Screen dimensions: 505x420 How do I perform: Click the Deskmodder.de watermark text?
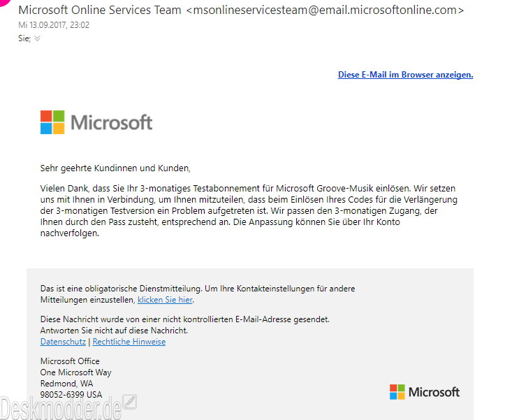click(61, 407)
